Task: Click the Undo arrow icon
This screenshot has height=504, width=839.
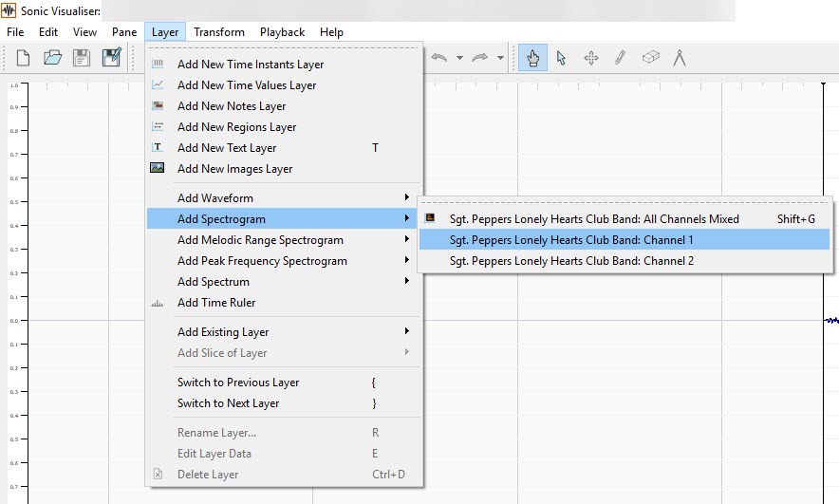Action: (439, 57)
